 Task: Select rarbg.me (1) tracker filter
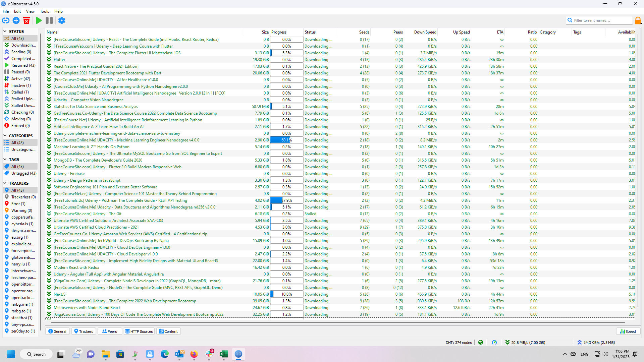[x=20, y=304]
